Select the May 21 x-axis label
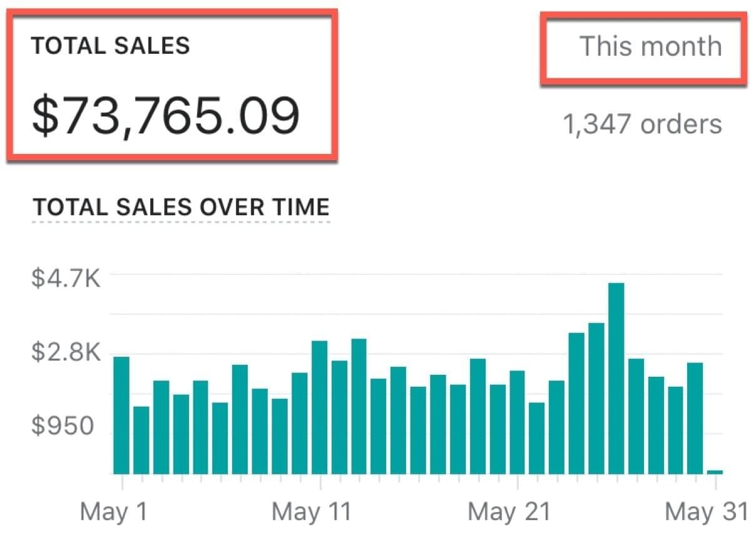This screenshot has height=557, width=756. [x=509, y=512]
